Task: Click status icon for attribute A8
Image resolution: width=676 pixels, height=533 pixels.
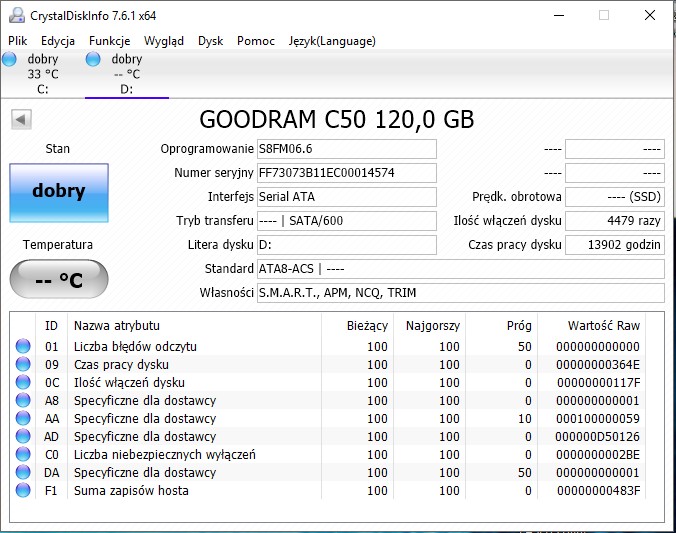Action: tap(23, 400)
